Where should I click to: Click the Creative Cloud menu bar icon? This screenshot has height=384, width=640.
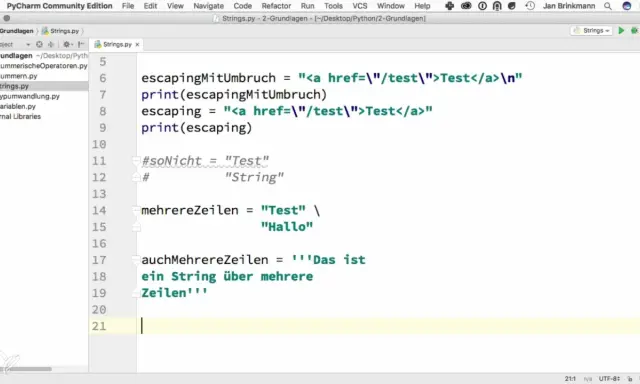pyautogui.click(x=466, y=6)
